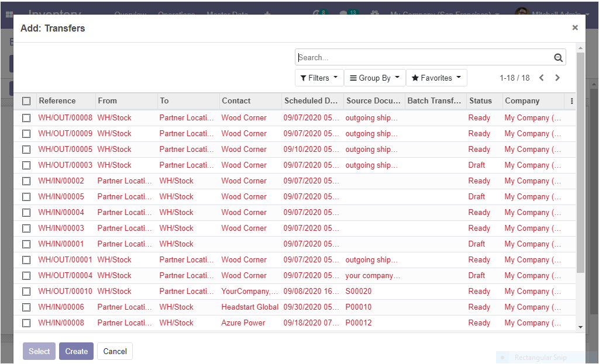
Task: Click WH/OUT/00009 reference cell
Action: (66, 134)
